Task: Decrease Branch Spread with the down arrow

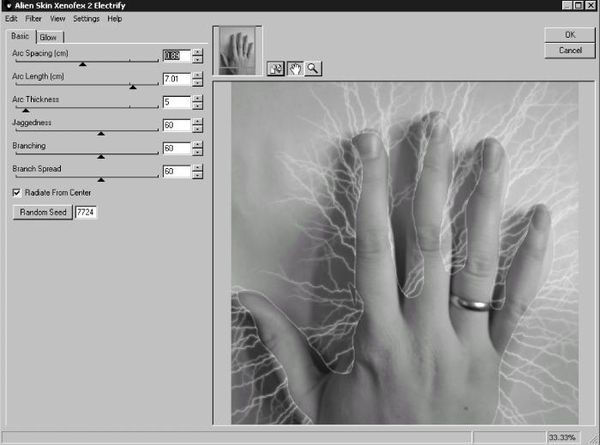Action: click(197, 175)
